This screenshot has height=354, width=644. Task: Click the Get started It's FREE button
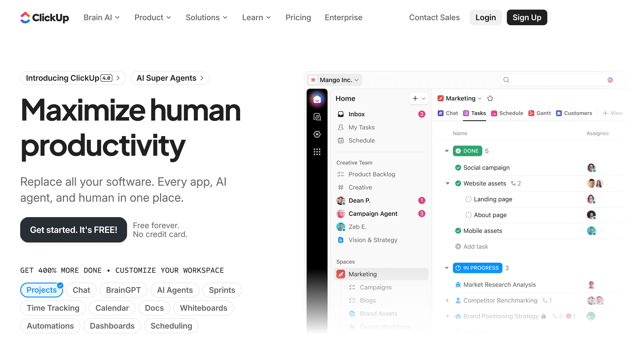pos(73,230)
